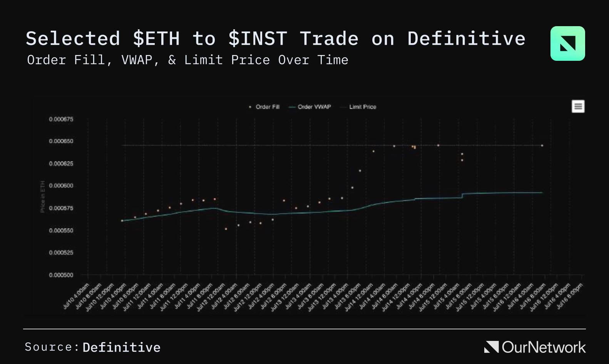Click the 'Jul16 8:00pm' x-axis label
Image resolution: width=609 pixels, height=364 pixels.
tap(570, 296)
